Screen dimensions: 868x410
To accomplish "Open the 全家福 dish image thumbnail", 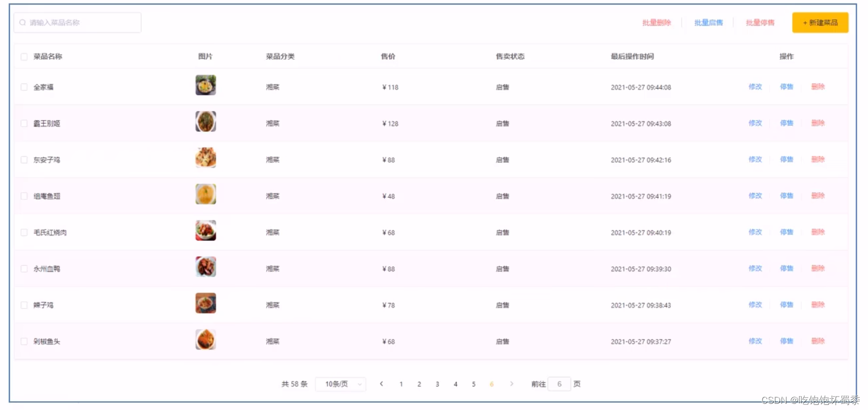I will pyautogui.click(x=205, y=85).
